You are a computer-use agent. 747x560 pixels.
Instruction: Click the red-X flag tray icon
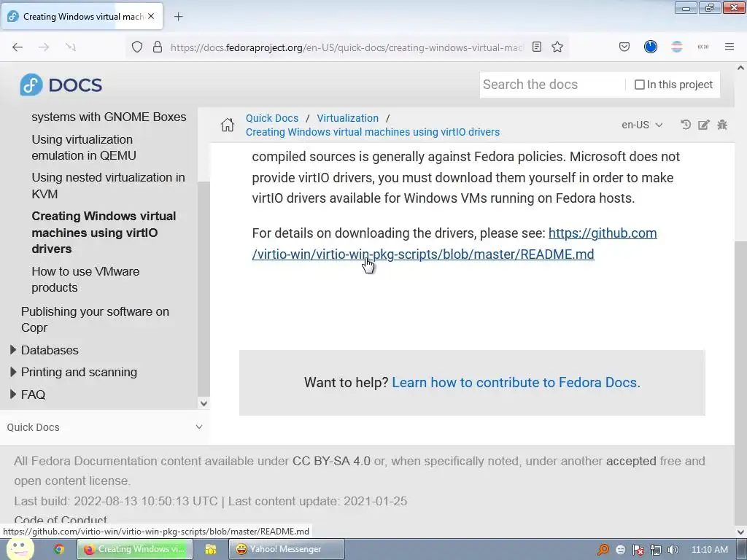coord(638,550)
